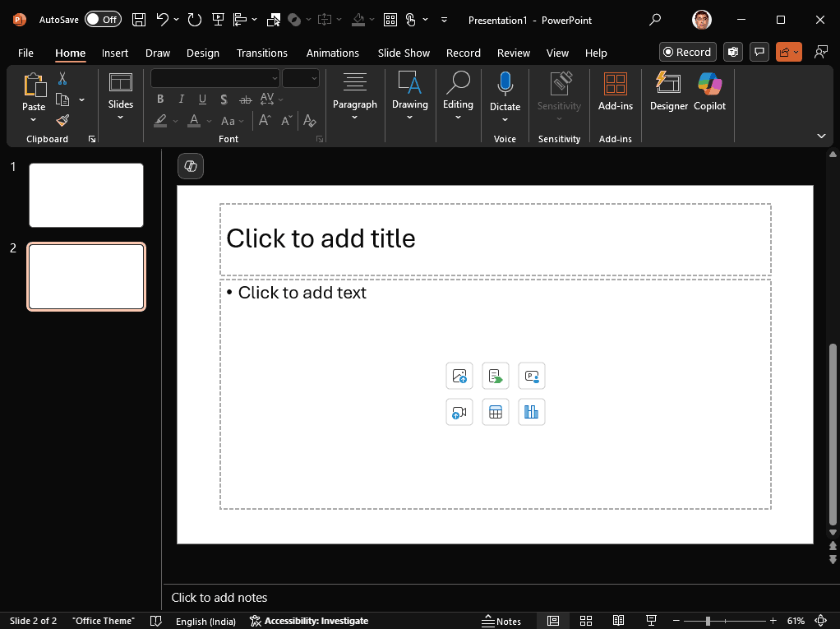Click Accessibility: Investigate in the status bar
Screen dimensions: 840x629
(309, 621)
